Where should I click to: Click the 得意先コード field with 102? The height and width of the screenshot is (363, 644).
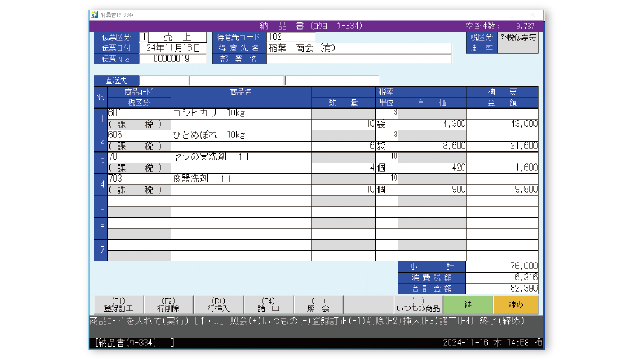click(x=290, y=37)
